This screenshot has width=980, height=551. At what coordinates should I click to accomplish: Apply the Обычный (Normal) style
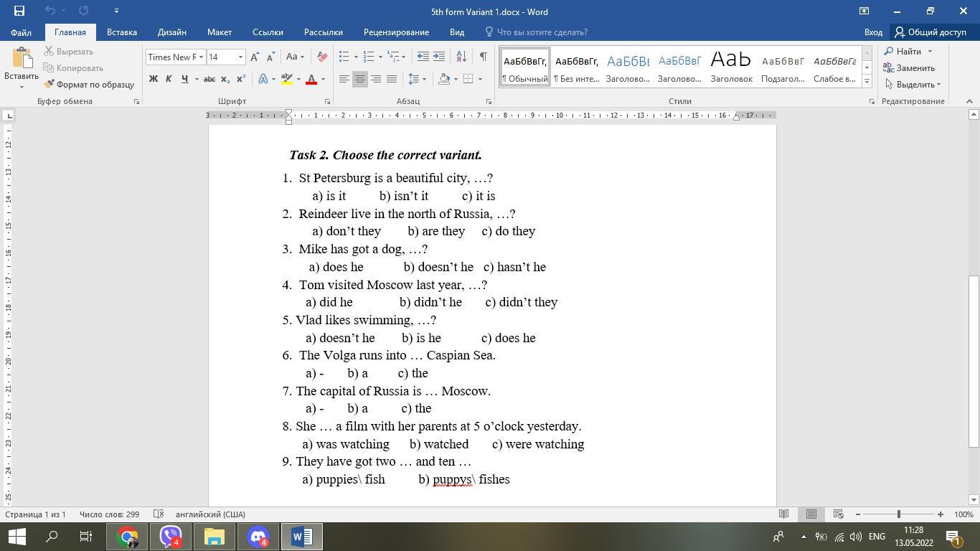[x=525, y=67]
